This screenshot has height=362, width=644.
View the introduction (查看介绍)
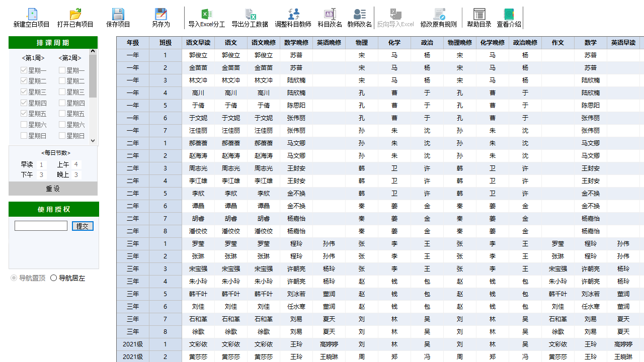pos(509,17)
